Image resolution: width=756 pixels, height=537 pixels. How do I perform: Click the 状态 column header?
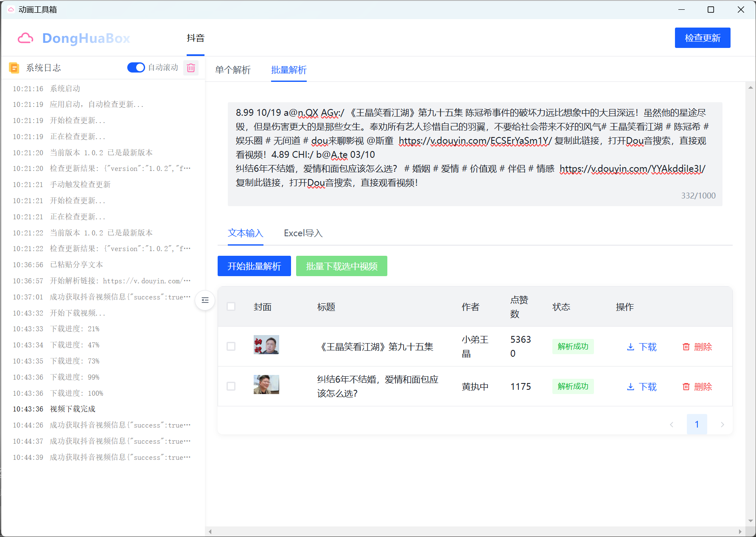click(x=561, y=307)
